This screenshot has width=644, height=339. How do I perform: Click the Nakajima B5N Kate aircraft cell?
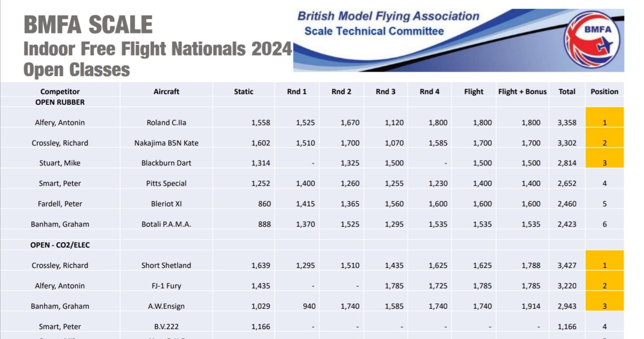(x=166, y=143)
